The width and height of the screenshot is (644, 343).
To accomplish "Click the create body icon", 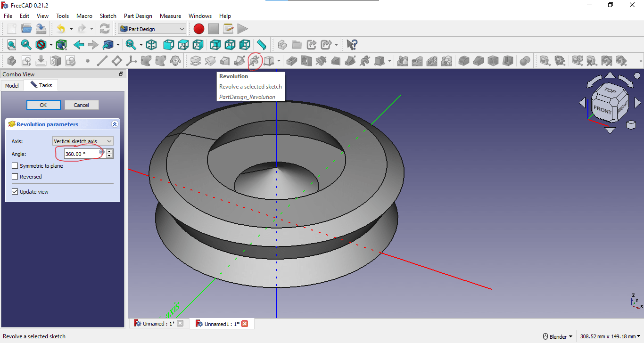I will tap(11, 61).
